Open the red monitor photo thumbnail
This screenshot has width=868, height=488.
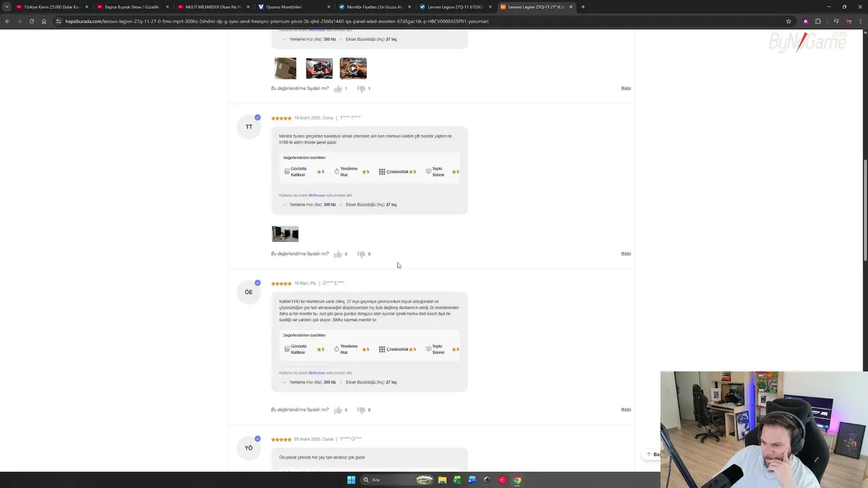point(319,68)
